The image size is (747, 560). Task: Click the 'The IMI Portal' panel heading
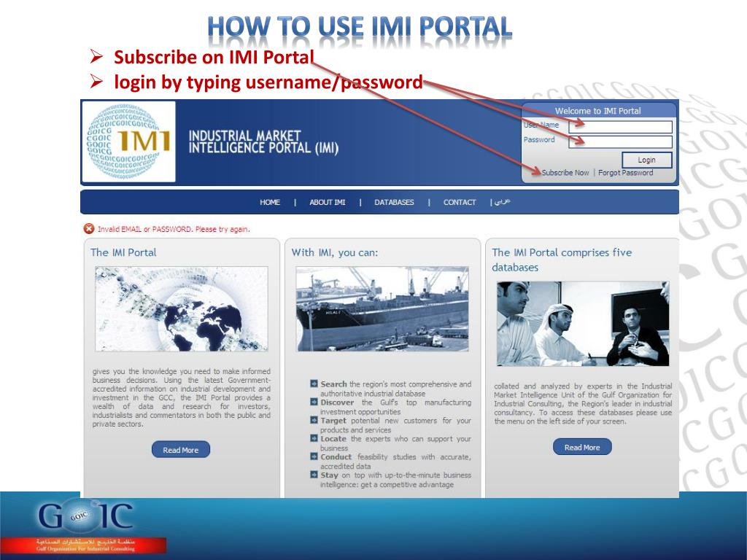pyautogui.click(x=123, y=253)
